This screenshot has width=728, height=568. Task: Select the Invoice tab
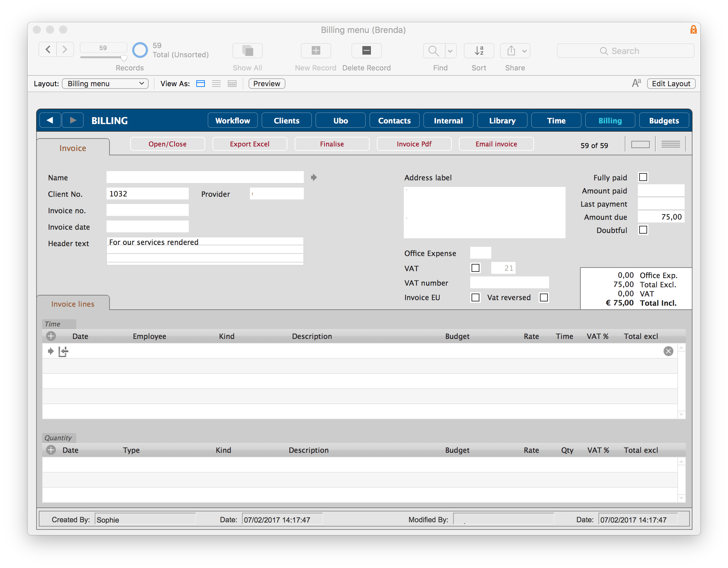[x=73, y=148]
